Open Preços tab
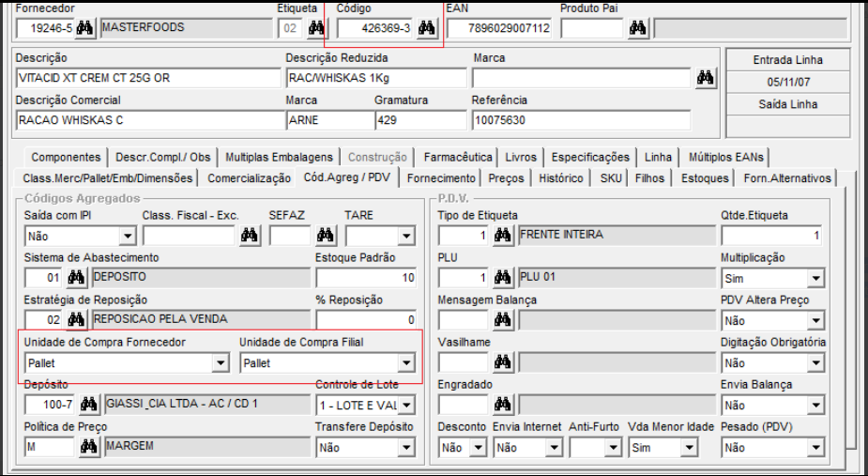This screenshot has width=868, height=476. (507, 178)
